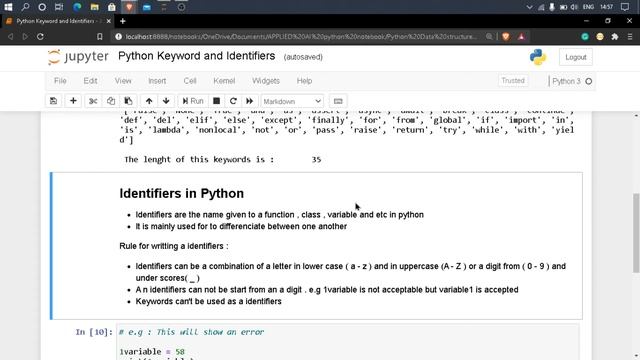Viewport: 640px width, 360px height.
Task: Click the Logout button
Action: tap(576, 57)
